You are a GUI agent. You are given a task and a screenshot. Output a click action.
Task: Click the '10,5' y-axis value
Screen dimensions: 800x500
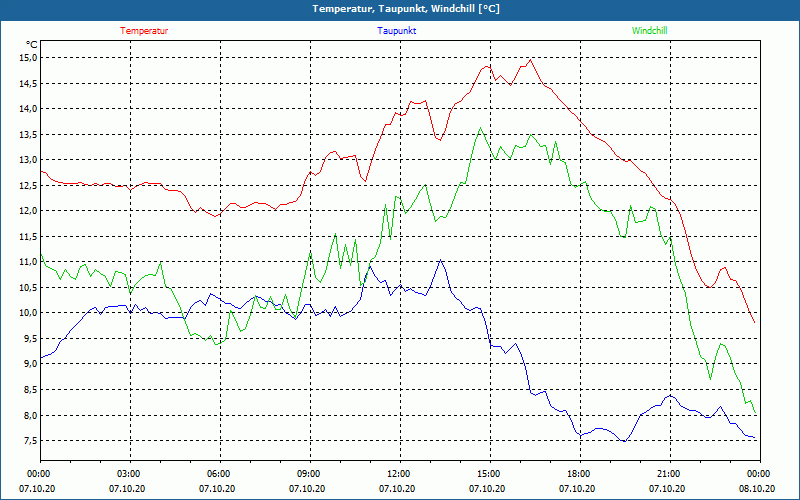point(28,287)
